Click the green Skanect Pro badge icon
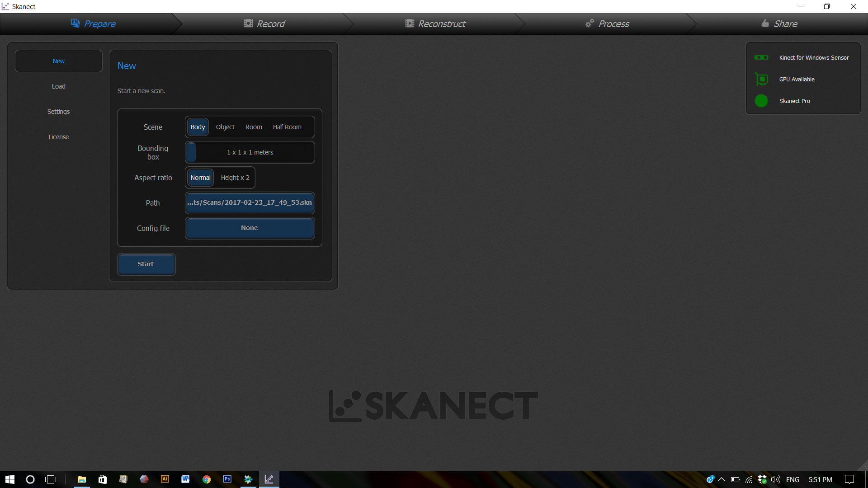868x488 pixels. pyautogui.click(x=761, y=101)
